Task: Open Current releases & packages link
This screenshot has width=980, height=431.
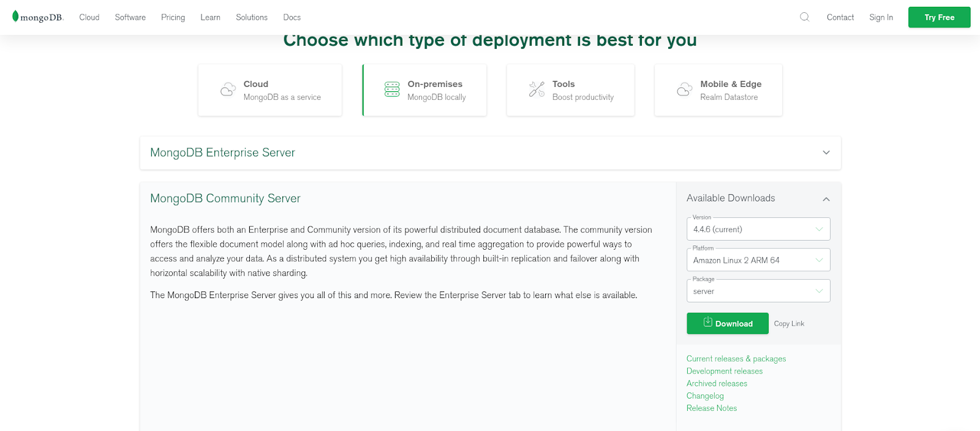Action: click(x=736, y=359)
